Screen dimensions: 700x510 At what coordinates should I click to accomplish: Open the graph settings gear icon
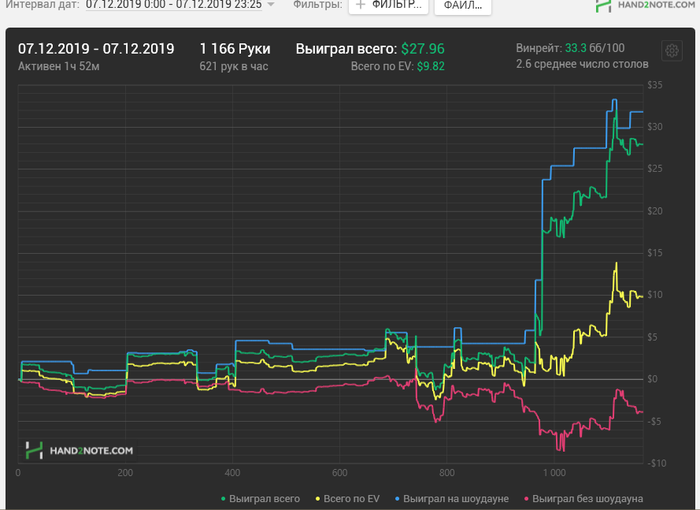click(x=671, y=51)
